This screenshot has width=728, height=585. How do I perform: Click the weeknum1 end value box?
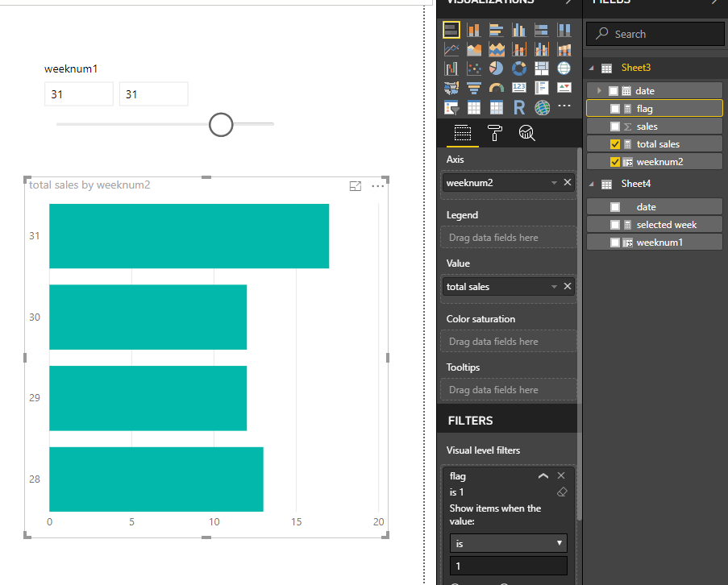click(154, 94)
